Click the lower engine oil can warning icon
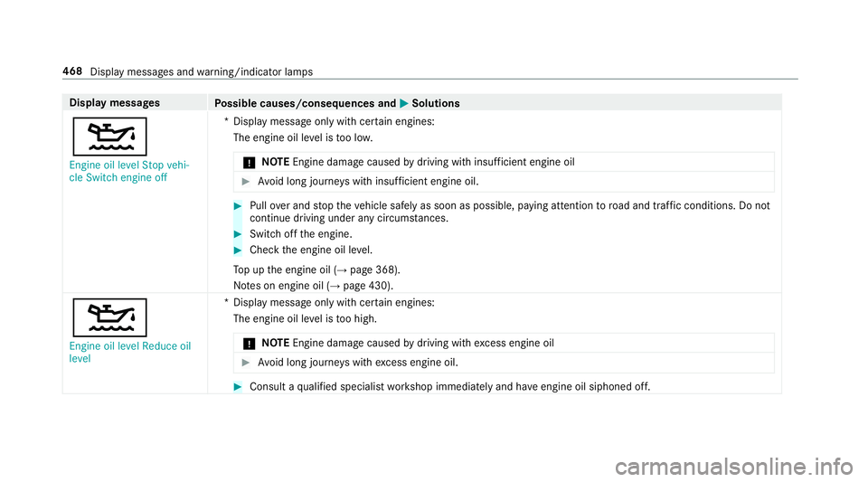The width and height of the screenshot is (868, 482). 109,317
